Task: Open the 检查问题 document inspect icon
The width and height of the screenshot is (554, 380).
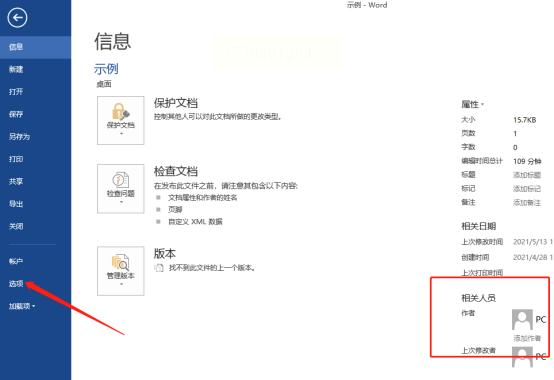Action: (120, 189)
